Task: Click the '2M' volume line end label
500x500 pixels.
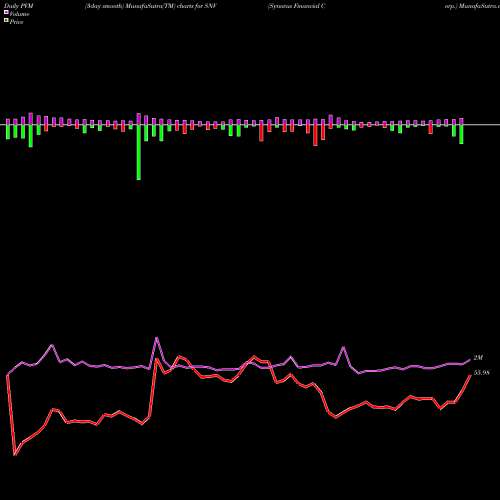Action: 478,358
